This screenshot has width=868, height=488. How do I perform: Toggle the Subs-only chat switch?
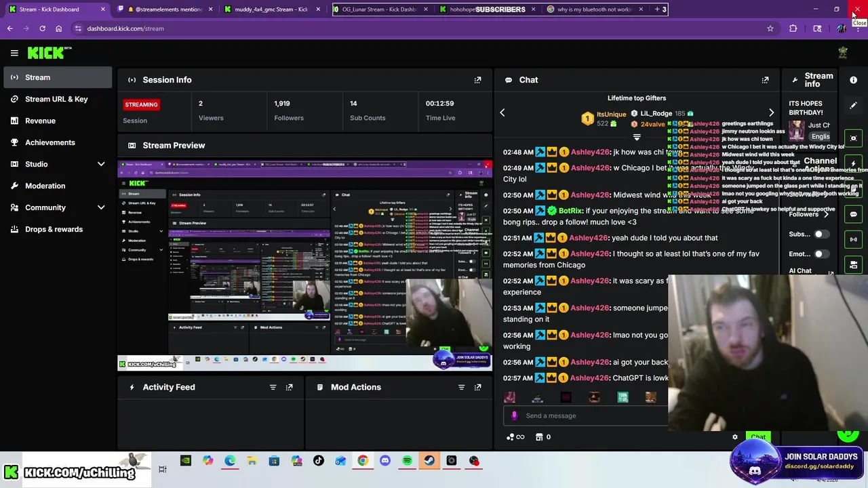821,235
